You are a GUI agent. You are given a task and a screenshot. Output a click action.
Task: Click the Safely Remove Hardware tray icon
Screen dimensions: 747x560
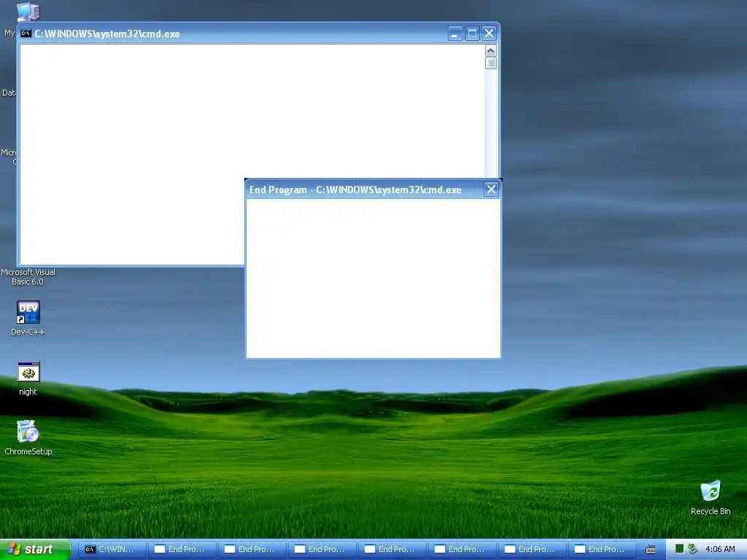(693, 549)
